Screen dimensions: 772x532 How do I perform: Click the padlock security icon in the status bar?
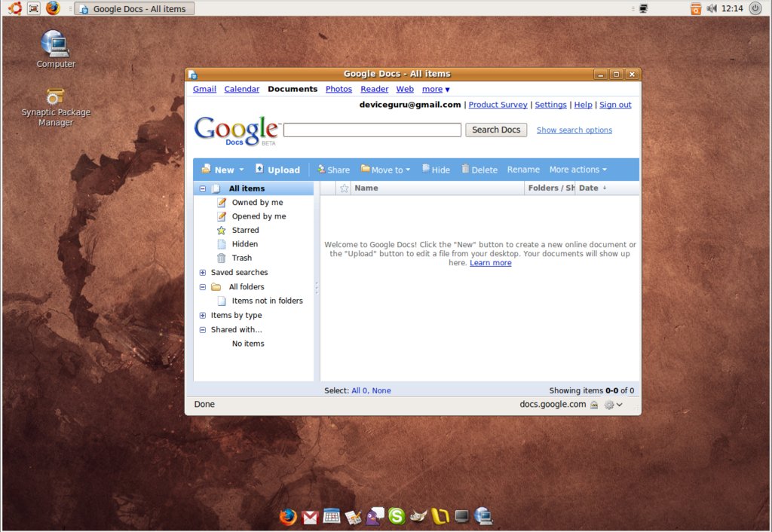click(x=594, y=405)
